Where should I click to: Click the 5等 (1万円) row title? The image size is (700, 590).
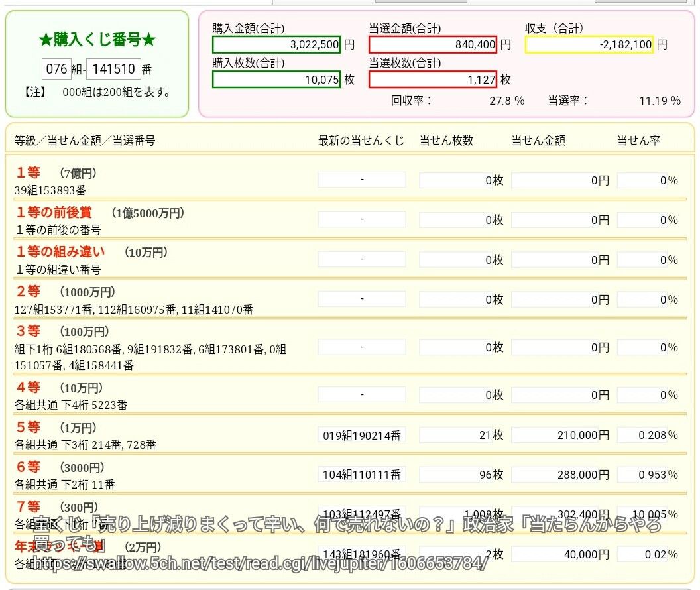pos(56,428)
